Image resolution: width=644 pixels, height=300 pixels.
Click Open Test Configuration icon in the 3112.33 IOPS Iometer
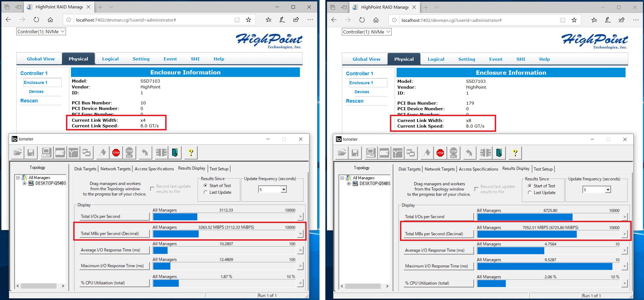click(18, 153)
